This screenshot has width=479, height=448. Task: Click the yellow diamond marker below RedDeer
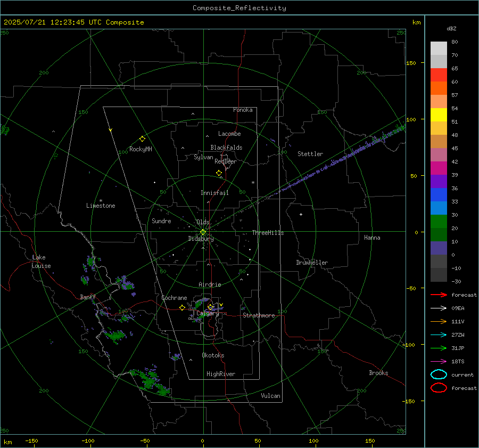point(219,173)
